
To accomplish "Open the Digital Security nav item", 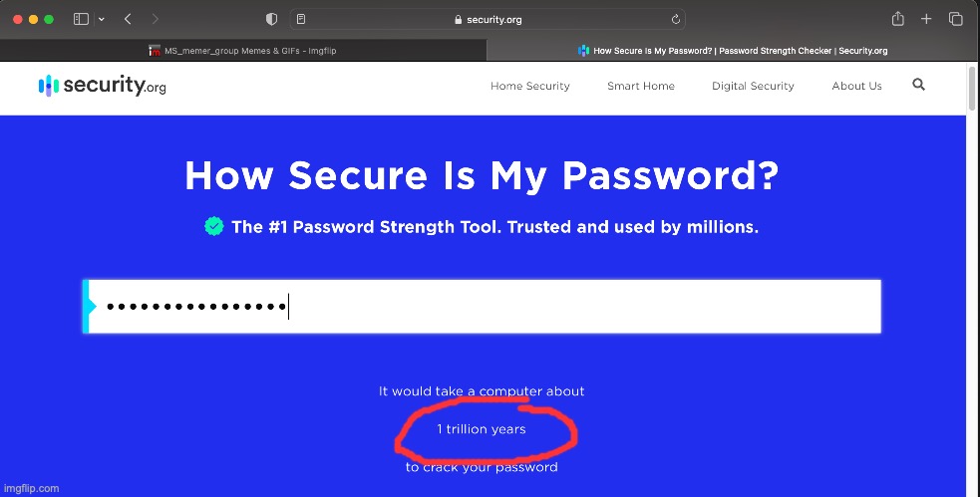I will click(753, 87).
